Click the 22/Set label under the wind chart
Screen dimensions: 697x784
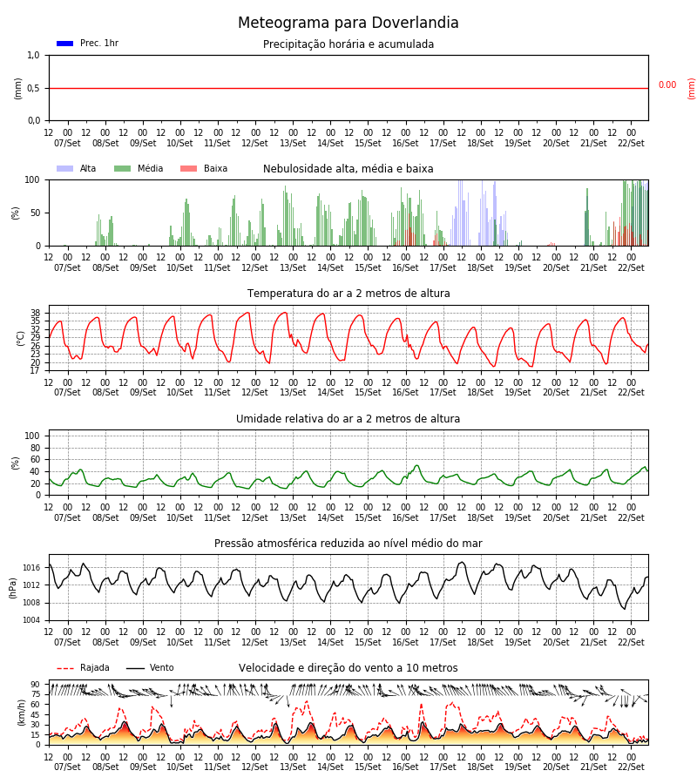click(x=631, y=767)
